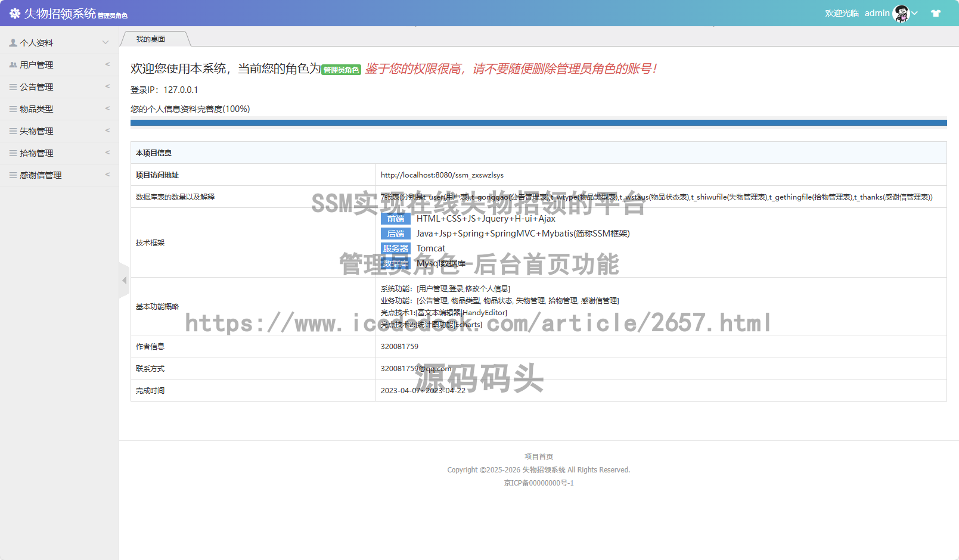Click the green 管理员角色 badge
The width and height of the screenshot is (959, 560).
[342, 70]
